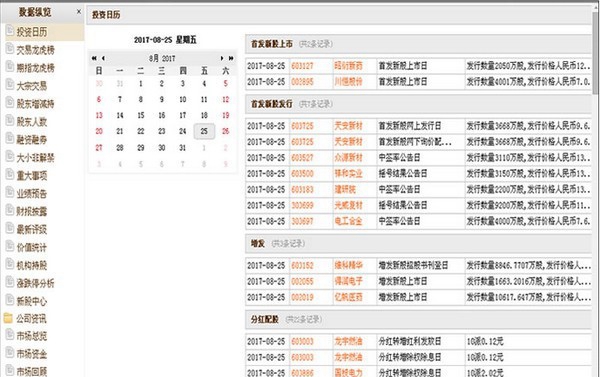
Task: Open the 众源新材 stock name link
Action: click(x=348, y=158)
